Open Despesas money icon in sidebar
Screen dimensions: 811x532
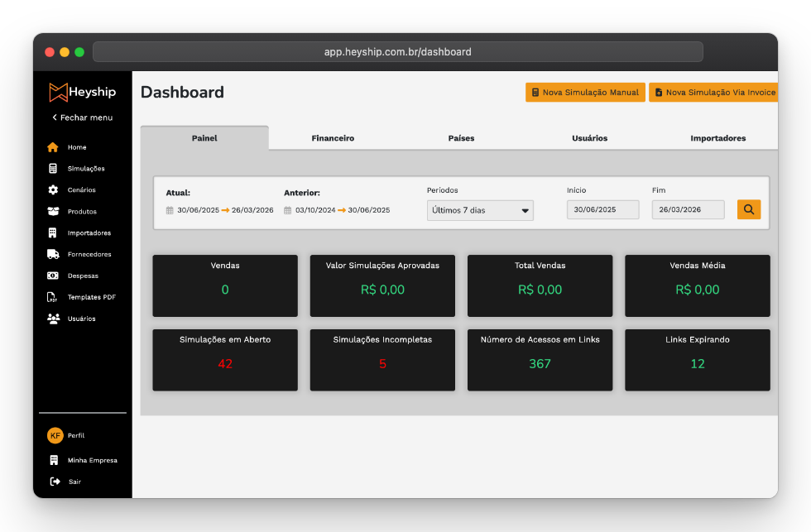point(53,276)
